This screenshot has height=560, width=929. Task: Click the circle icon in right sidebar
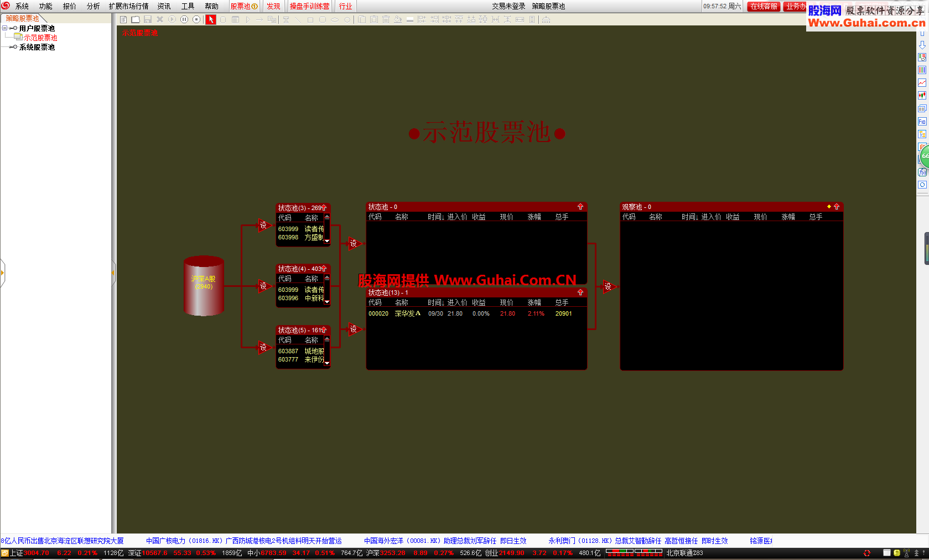[x=922, y=185]
